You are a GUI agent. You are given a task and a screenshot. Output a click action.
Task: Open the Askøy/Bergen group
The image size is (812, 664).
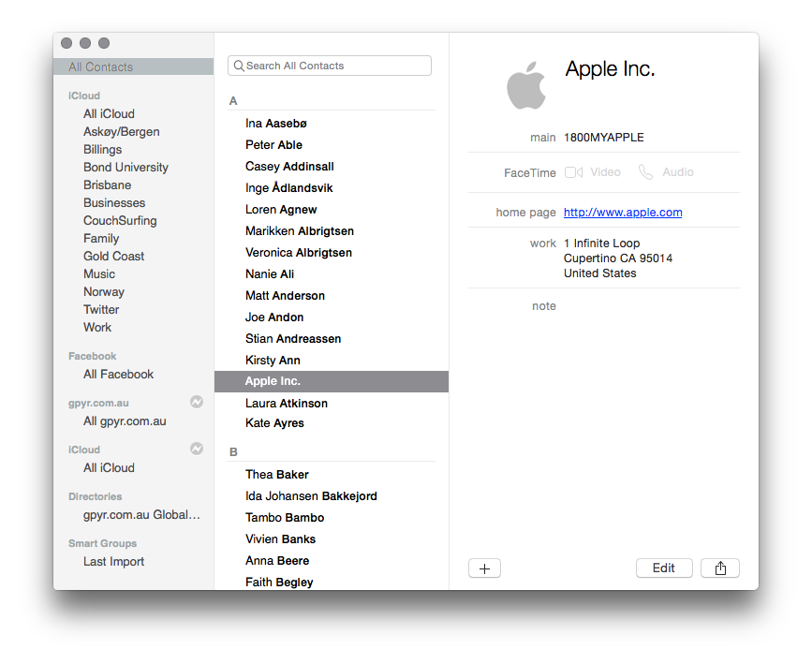(x=121, y=131)
